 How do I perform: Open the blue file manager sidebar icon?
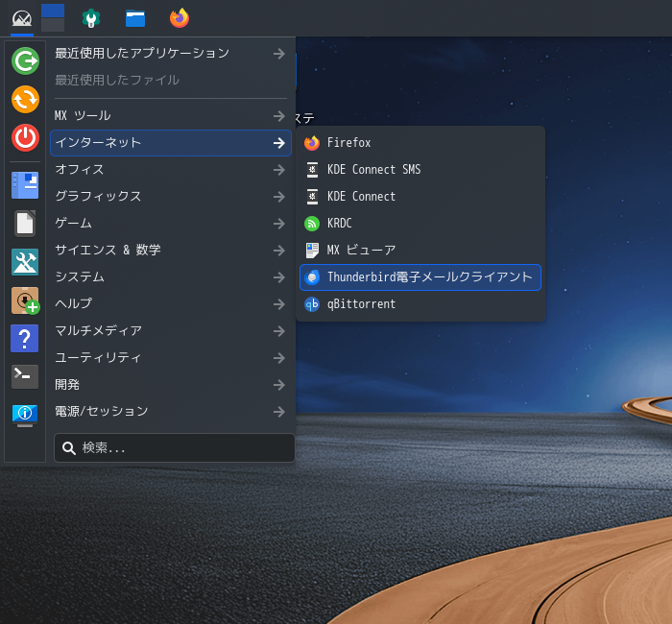coord(25,185)
